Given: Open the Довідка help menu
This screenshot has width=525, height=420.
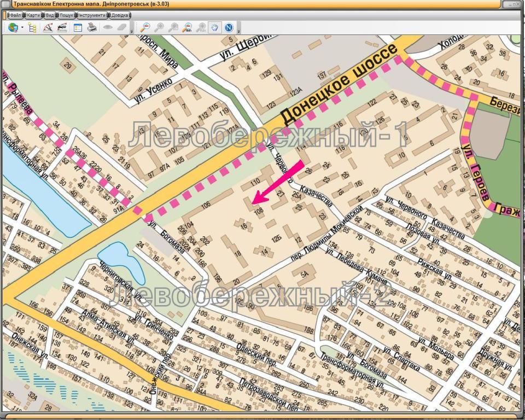Looking at the screenshot, I should [x=120, y=15].
